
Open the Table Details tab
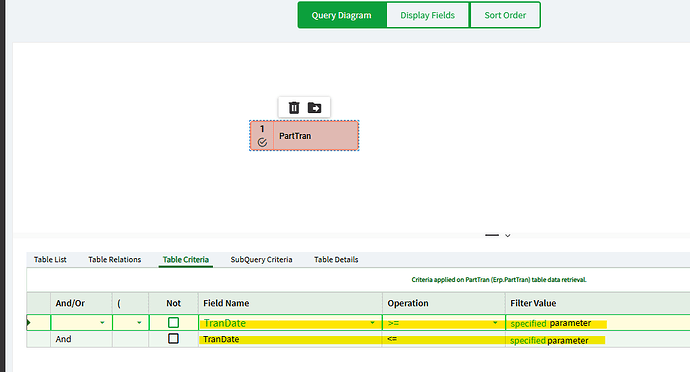click(336, 260)
